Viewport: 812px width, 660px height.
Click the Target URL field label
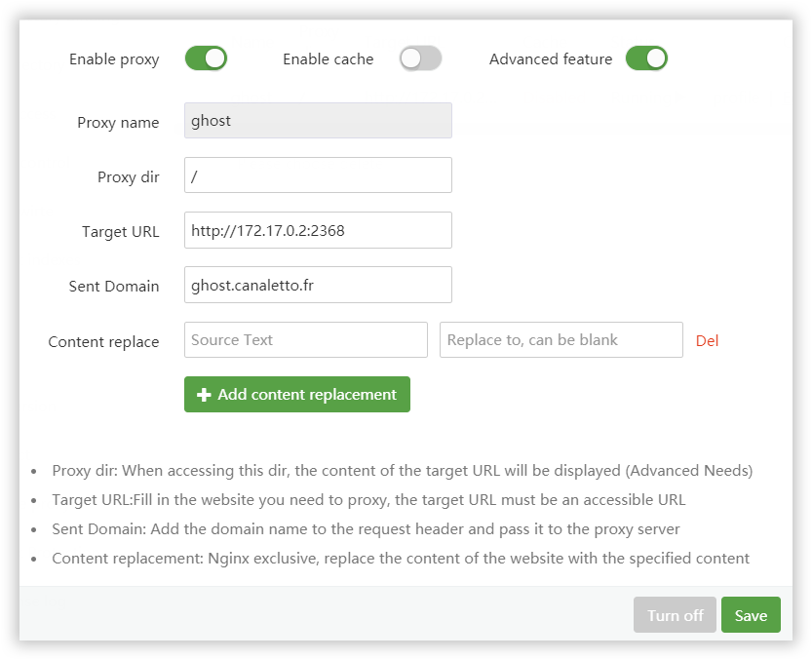(x=120, y=232)
